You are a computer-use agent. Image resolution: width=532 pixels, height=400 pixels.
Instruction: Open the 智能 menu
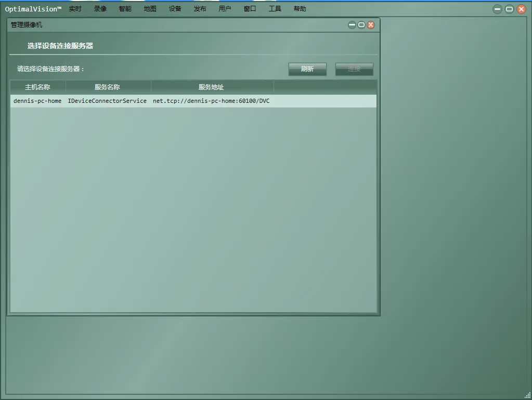pos(125,9)
